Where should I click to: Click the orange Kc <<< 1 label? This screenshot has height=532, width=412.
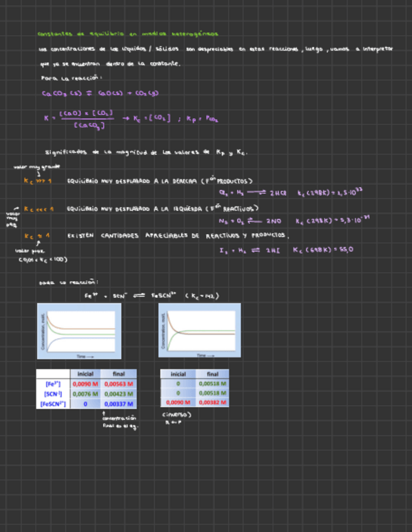[38, 208]
